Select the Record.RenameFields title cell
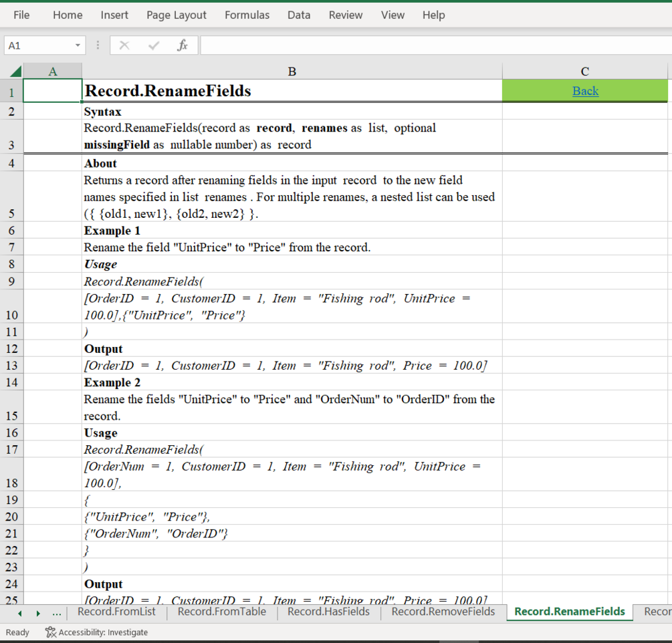This screenshot has width=672, height=643. [x=292, y=91]
